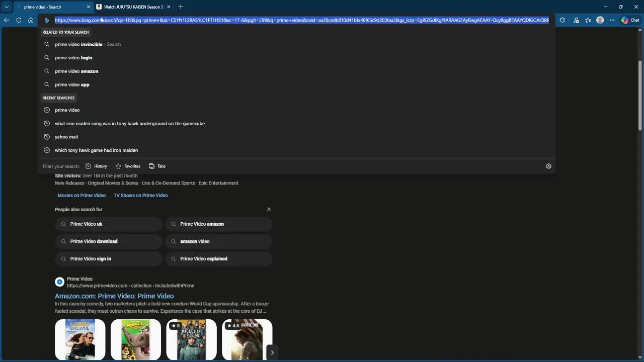644x362 pixels.
Task: Open the media control music-note icon
Action: (x=576, y=20)
